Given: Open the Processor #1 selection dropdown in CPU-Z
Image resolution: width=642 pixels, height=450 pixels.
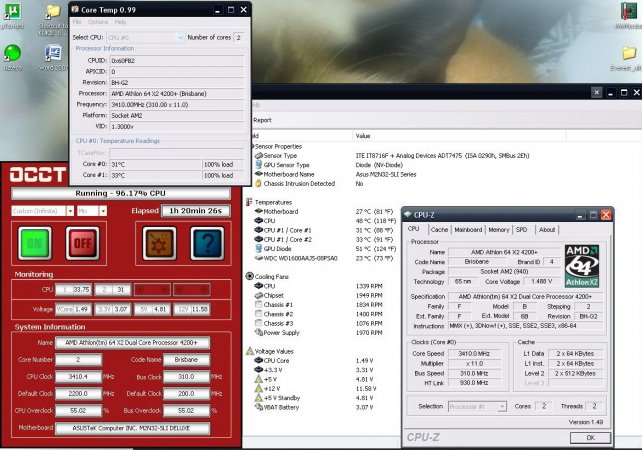Looking at the screenshot, I should pos(477,407).
